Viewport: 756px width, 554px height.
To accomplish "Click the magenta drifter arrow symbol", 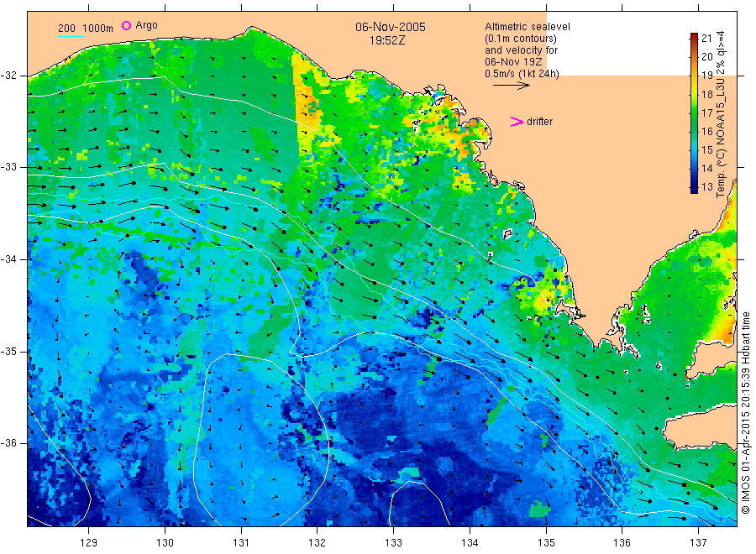I will (x=517, y=122).
